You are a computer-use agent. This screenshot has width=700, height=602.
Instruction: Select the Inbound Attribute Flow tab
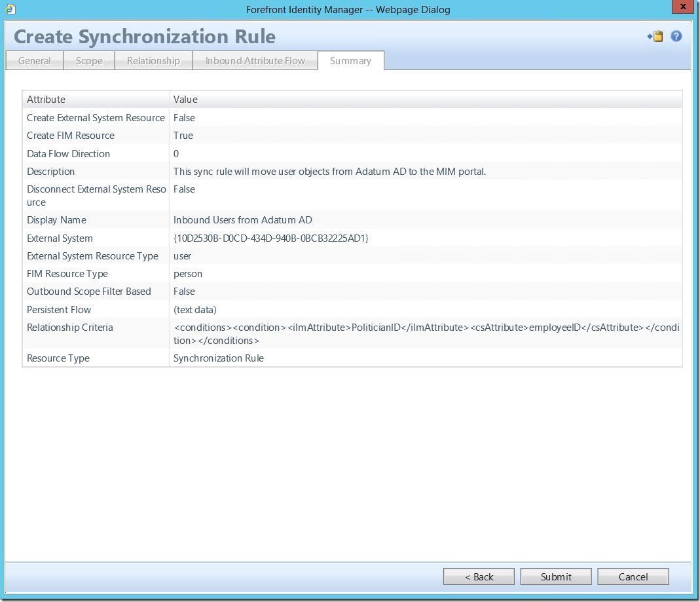[x=255, y=61]
